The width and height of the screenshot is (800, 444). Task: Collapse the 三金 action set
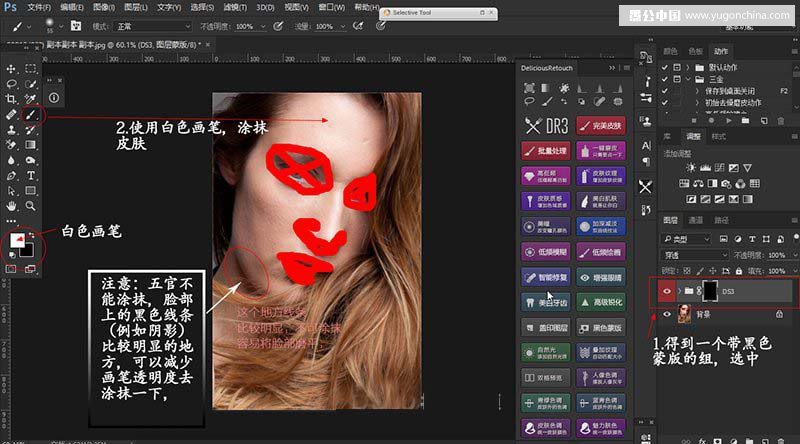tap(688, 79)
